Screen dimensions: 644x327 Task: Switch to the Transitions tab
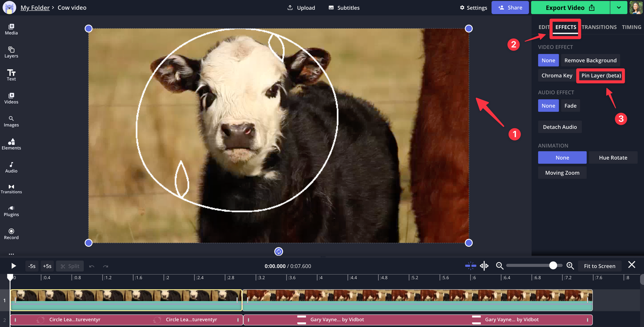(599, 27)
